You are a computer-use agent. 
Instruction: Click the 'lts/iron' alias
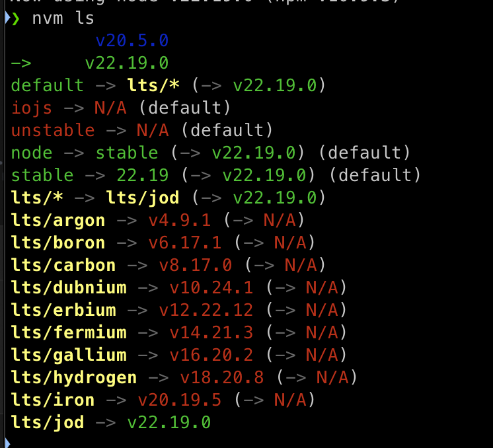(53, 400)
